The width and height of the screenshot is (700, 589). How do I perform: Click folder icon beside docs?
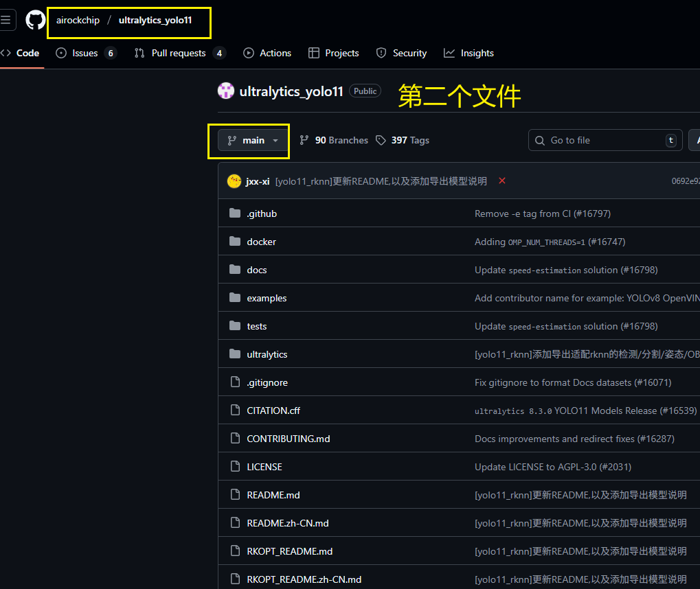pyautogui.click(x=235, y=270)
